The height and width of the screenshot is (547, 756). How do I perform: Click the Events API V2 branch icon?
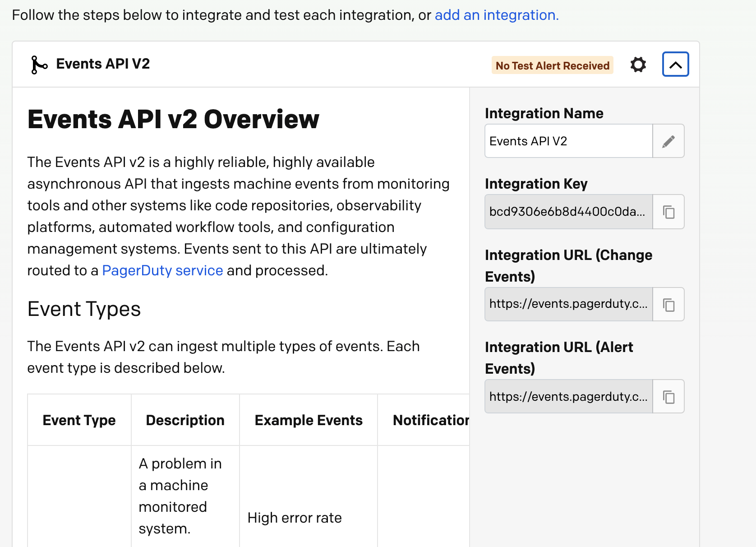pos(39,65)
